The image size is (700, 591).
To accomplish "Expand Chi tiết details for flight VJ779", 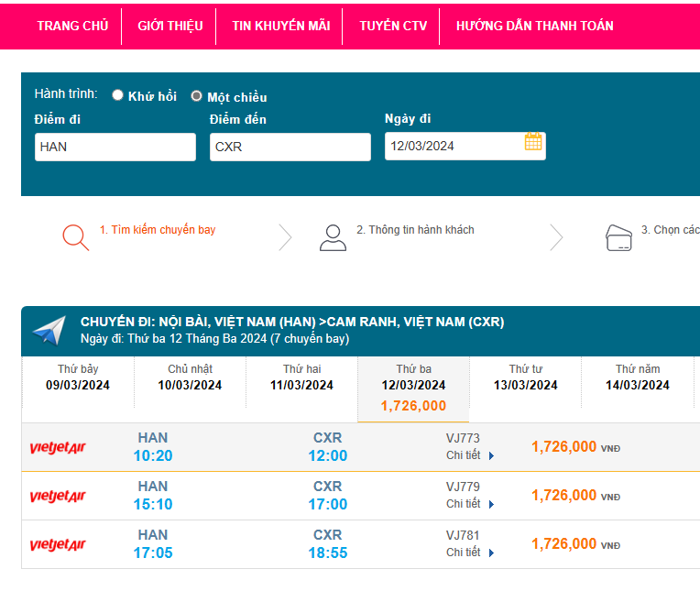I will (x=469, y=504).
